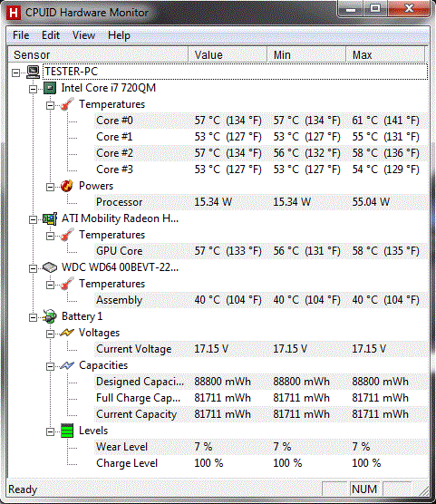436x504 pixels.
Task: Click the ATI Mobility Radeon graphics card icon
Action: (x=50, y=218)
